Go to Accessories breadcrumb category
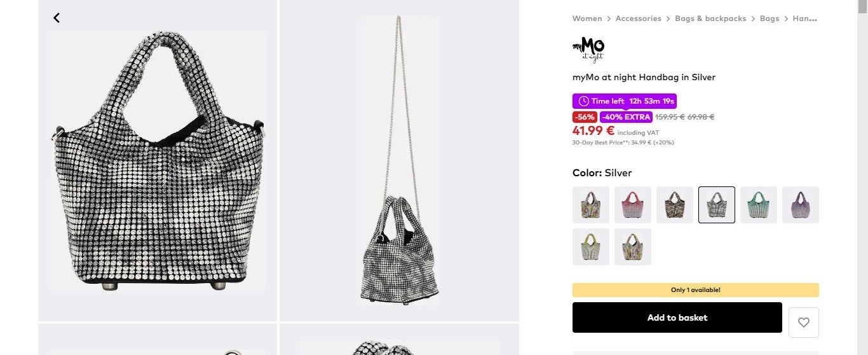Screen dimensions: 868x355 tap(639, 18)
